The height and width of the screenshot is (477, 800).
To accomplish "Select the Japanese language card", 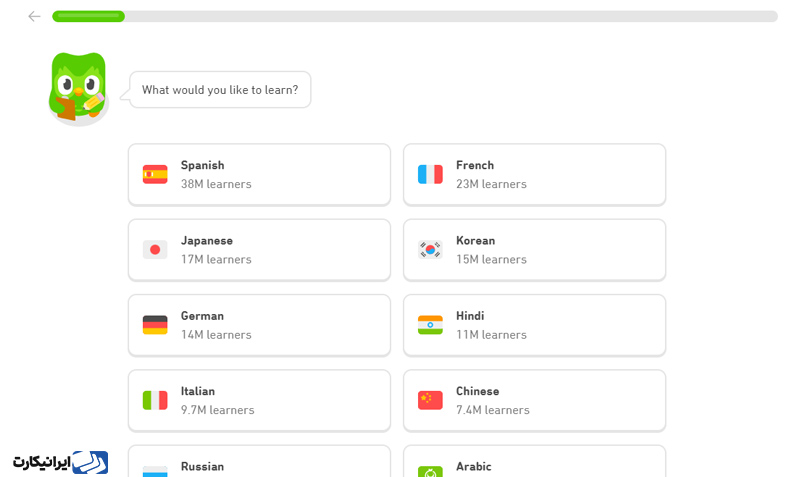I will [259, 250].
